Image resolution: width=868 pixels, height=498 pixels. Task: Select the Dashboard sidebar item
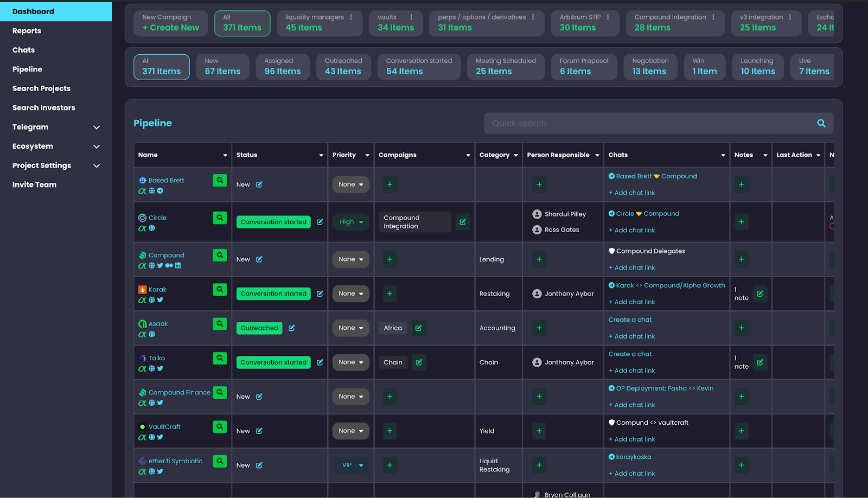pos(56,11)
